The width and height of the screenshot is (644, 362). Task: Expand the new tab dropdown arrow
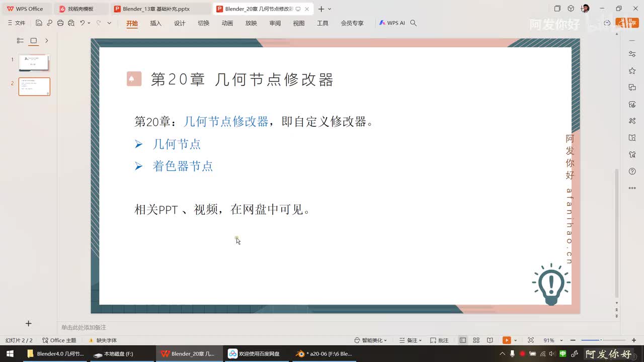[330, 9]
